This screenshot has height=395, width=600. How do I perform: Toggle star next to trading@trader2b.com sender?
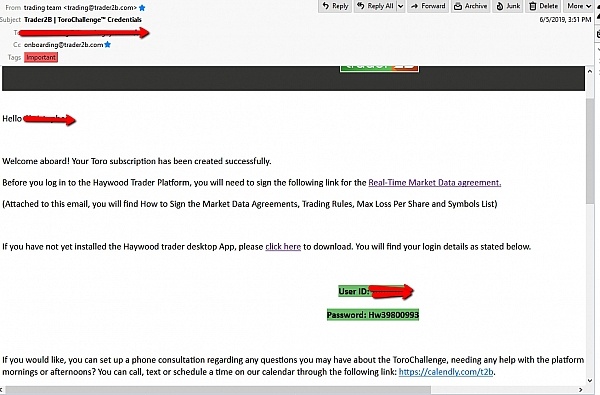pyautogui.click(x=142, y=8)
